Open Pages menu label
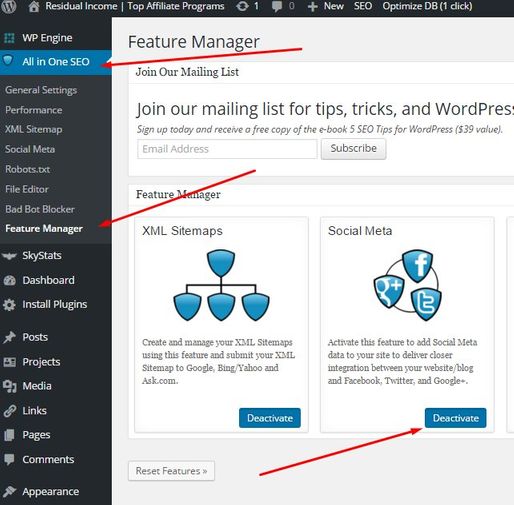 (36, 435)
